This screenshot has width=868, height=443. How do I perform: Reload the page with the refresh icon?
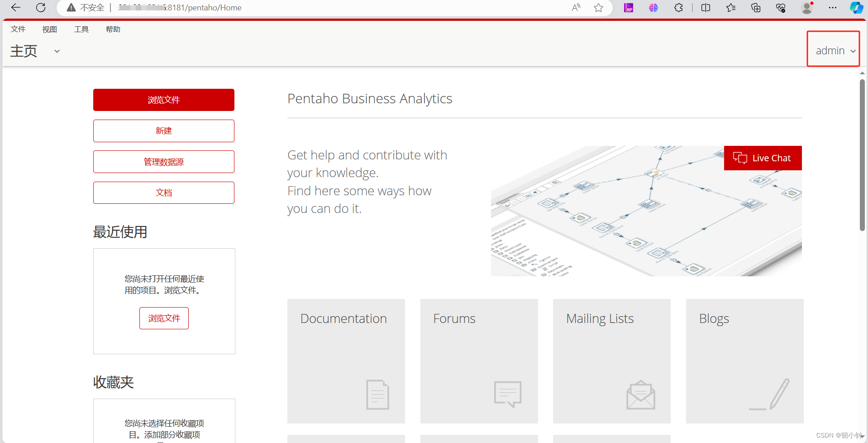coord(41,8)
